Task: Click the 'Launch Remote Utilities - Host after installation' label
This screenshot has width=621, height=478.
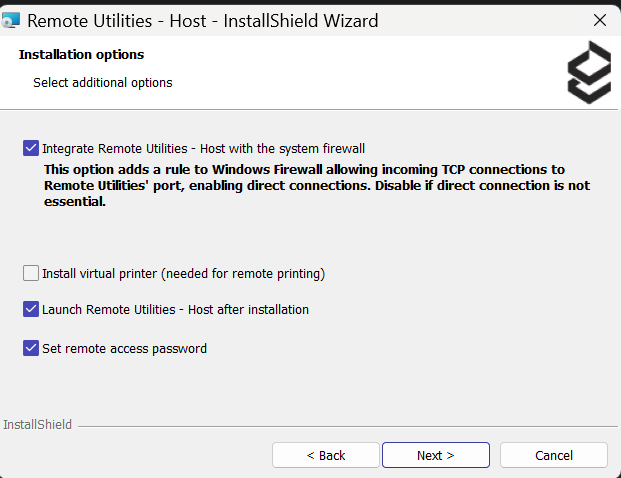Action: tap(175, 310)
